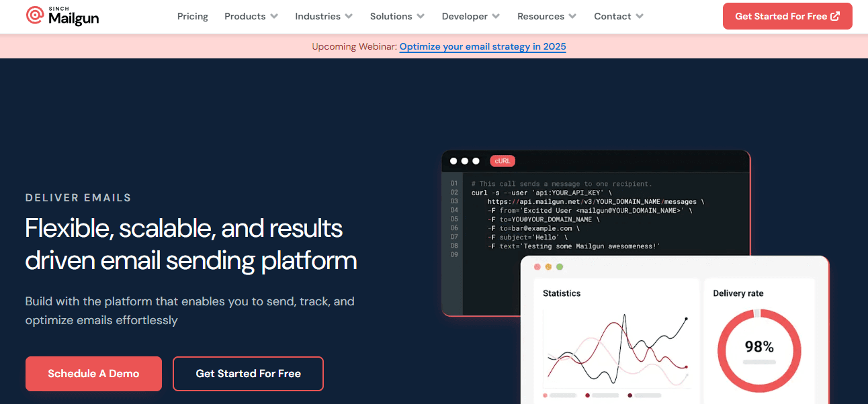The height and width of the screenshot is (404, 868).
Task: Click the green window dot on the code editor
Action: pos(476,161)
